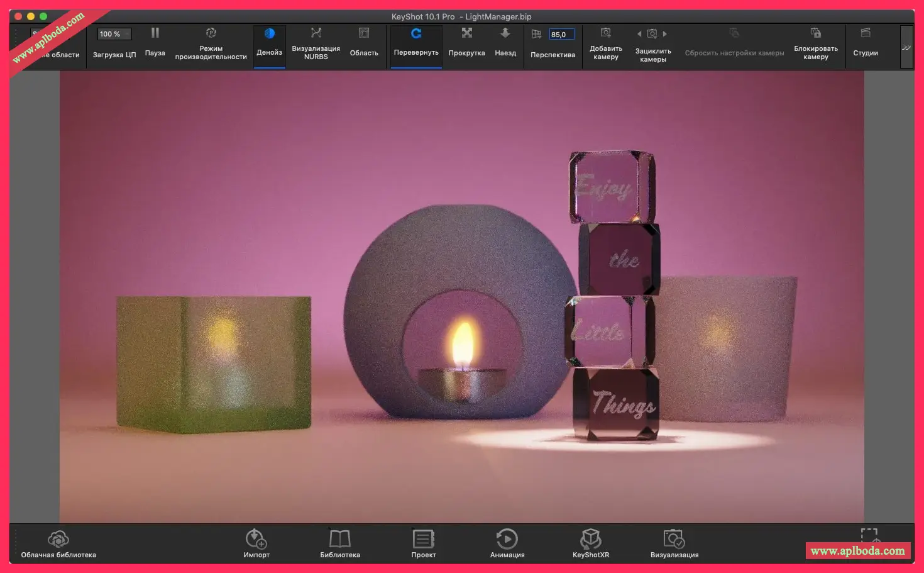Toggle NURBS visualization mode
This screenshot has width=924, height=573.
tap(316, 34)
